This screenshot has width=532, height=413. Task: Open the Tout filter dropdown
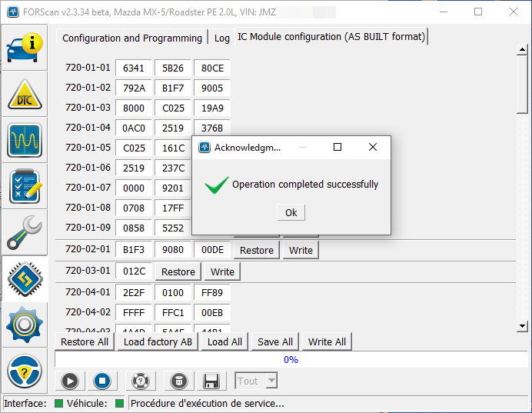(256, 381)
